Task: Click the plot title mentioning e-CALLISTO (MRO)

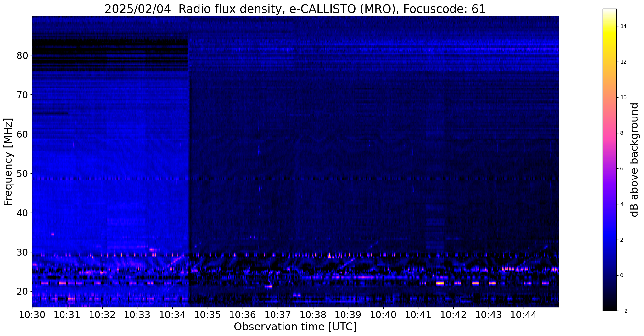Action: coord(295,9)
